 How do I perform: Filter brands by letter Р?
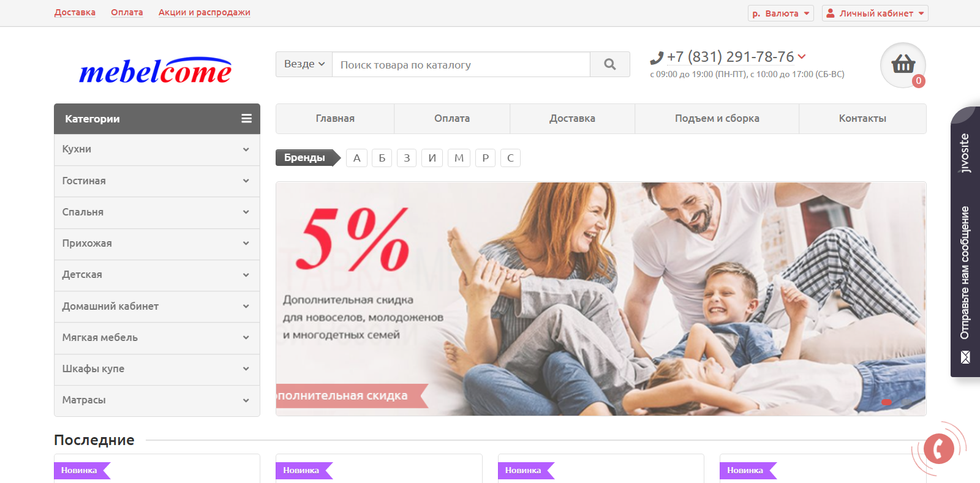point(485,158)
